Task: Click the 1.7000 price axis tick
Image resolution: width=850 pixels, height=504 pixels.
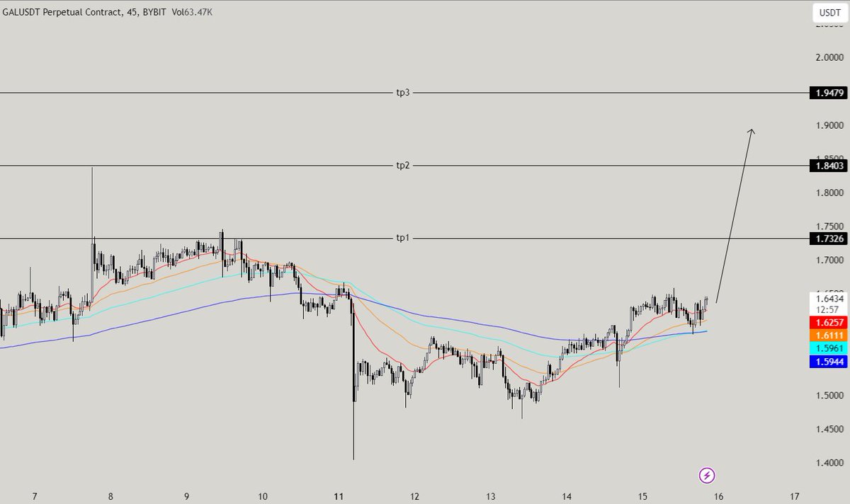Action: coord(829,260)
